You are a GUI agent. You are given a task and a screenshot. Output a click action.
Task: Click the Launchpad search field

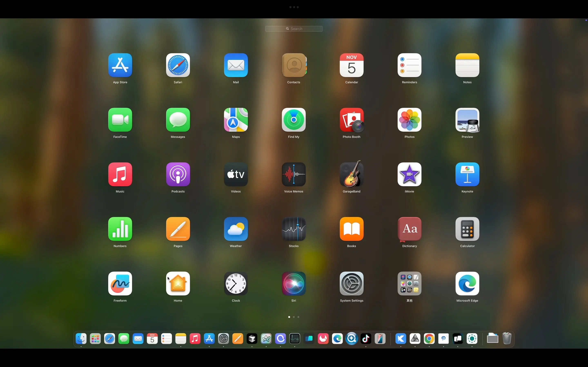(294, 29)
